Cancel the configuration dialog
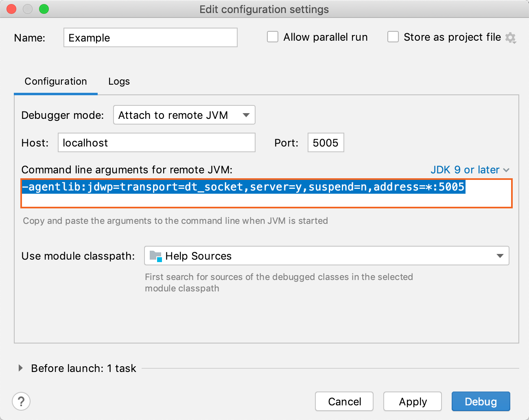 344,402
